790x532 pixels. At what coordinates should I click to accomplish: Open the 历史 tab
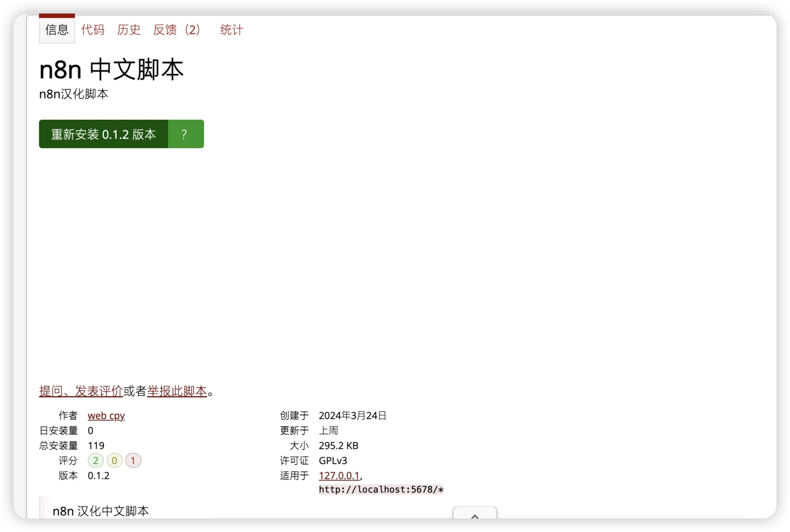129,30
